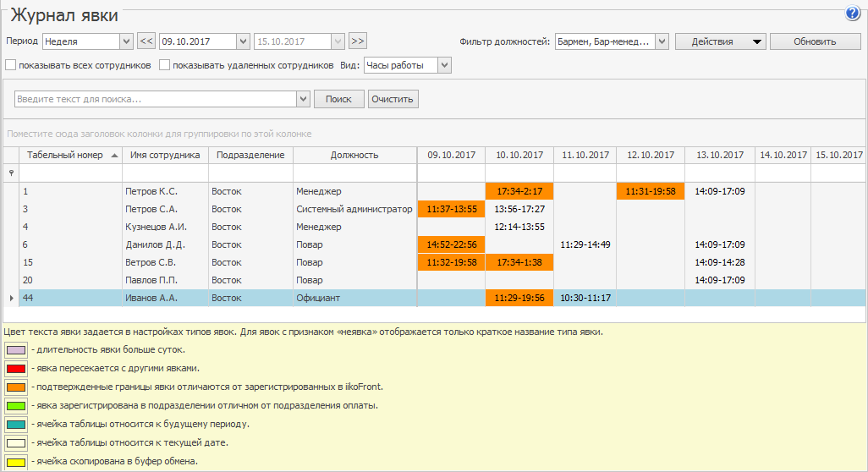868x472 pixels.
Task: Enable 'показывать всех сотрудников' checkbox
Action: (x=11, y=65)
